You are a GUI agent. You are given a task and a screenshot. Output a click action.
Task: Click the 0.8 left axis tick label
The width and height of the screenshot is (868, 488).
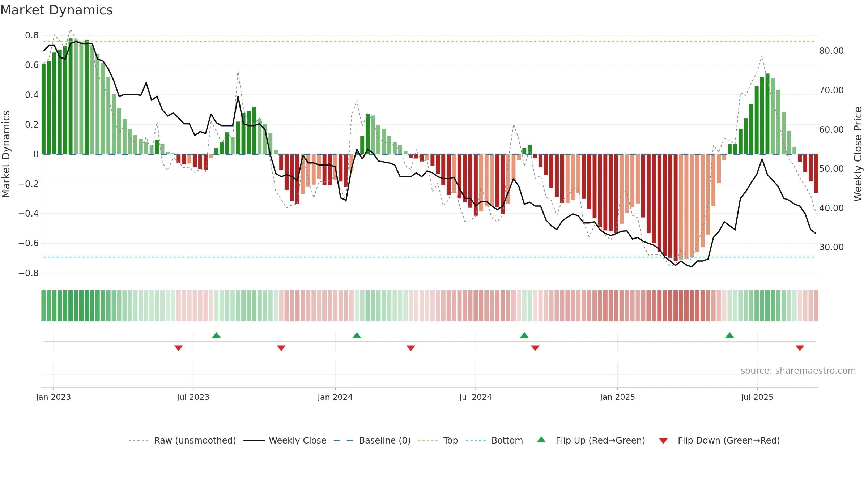pos(32,35)
